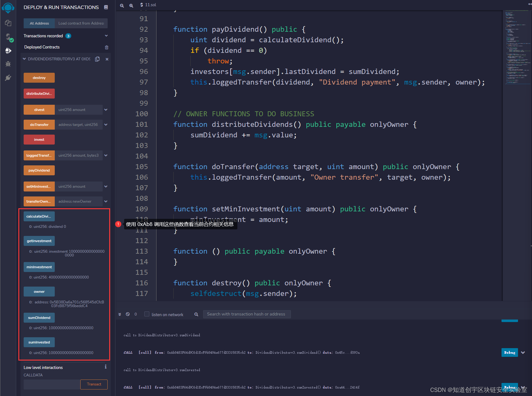
Task: Expand Transactions recorded section
Action: click(106, 36)
